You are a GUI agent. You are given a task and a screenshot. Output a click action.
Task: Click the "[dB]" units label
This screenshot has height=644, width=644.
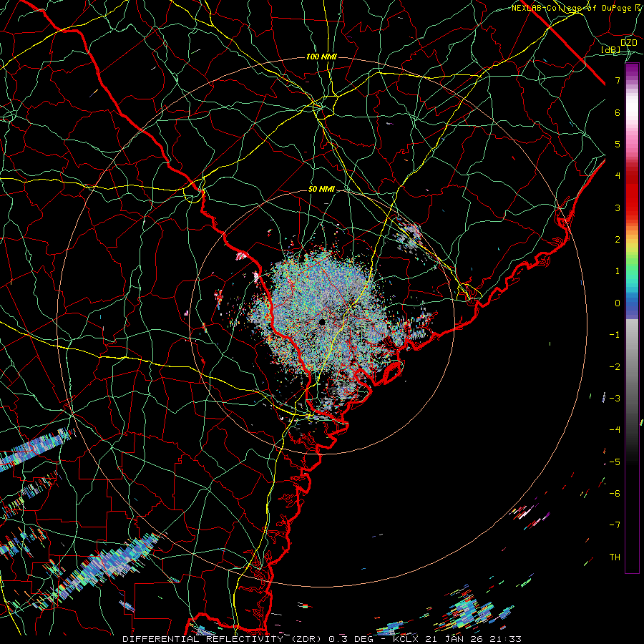611,49
